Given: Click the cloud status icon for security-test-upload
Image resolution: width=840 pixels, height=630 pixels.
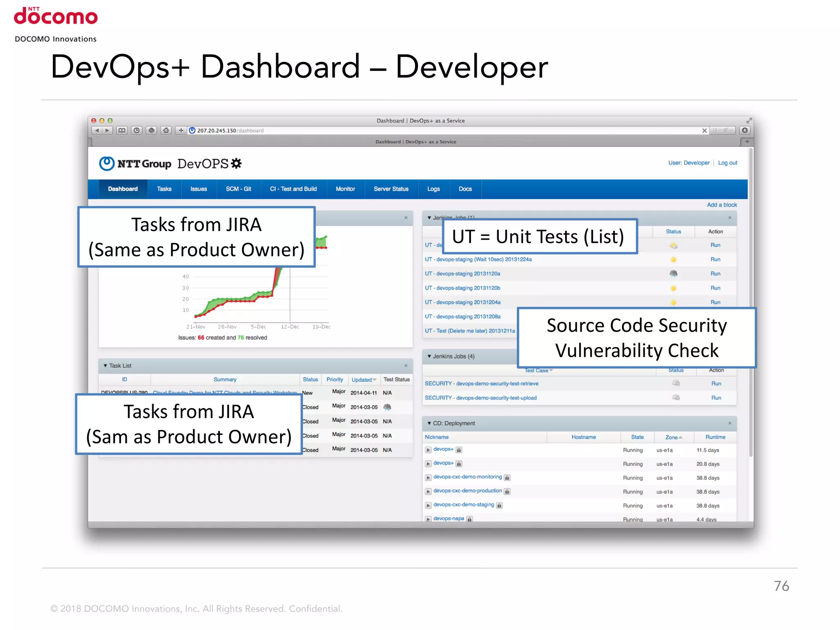Looking at the screenshot, I should click(676, 397).
